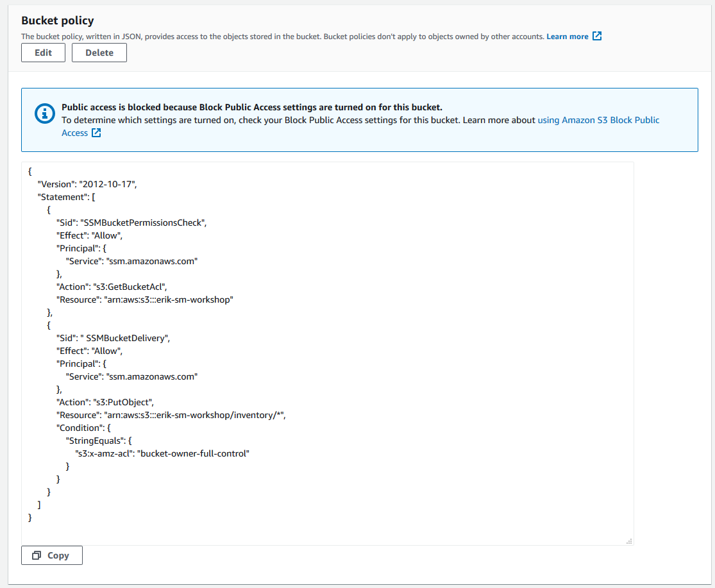Click the copy icon in Copy button
The image size is (715, 588).
[x=37, y=555]
